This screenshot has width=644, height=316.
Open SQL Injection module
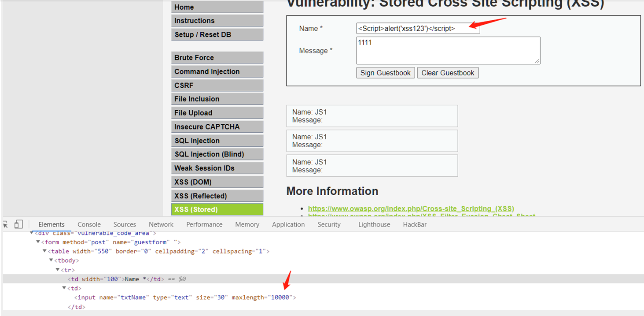217,141
